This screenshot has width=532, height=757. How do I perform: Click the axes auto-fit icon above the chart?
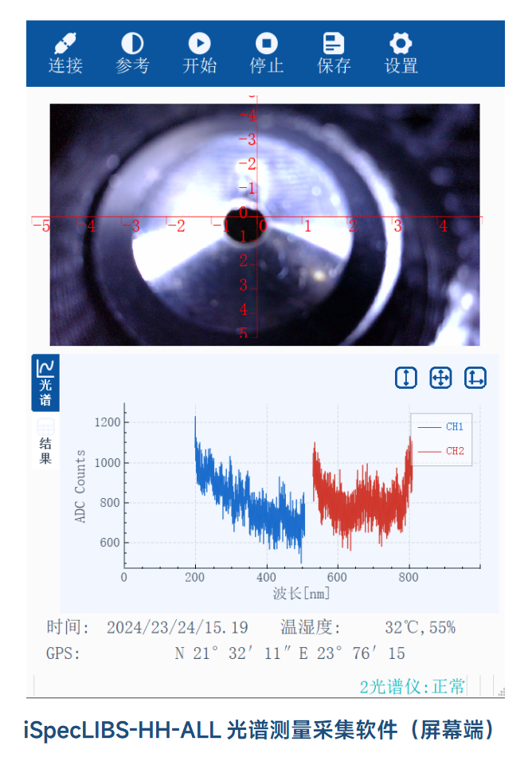(475, 378)
